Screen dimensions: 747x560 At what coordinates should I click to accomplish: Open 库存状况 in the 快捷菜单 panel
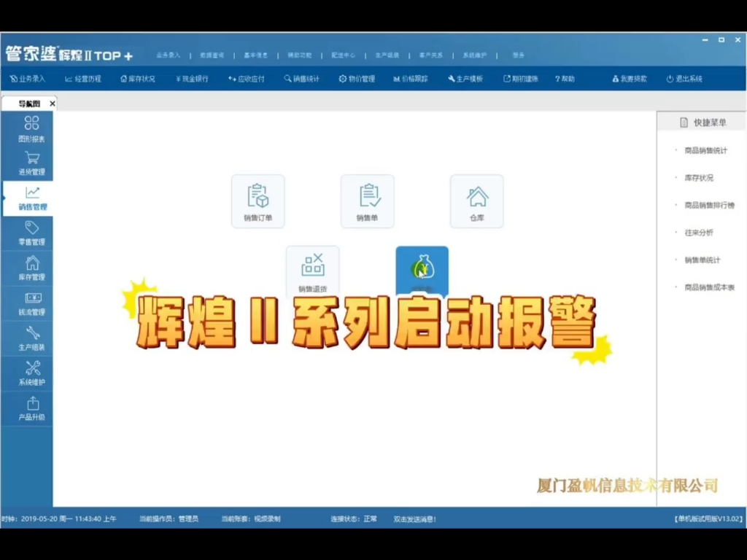coord(699,178)
